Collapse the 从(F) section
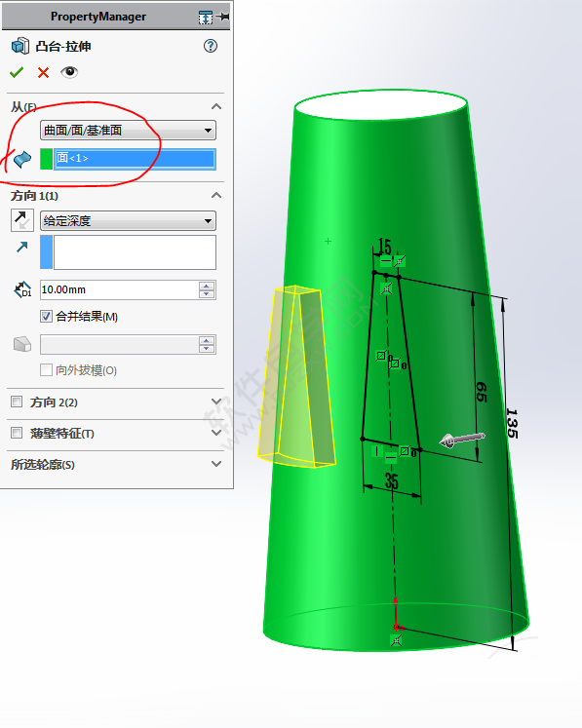Image resolution: width=582 pixels, height=728 pixels. pyautogui.click(x=216, y=107)
